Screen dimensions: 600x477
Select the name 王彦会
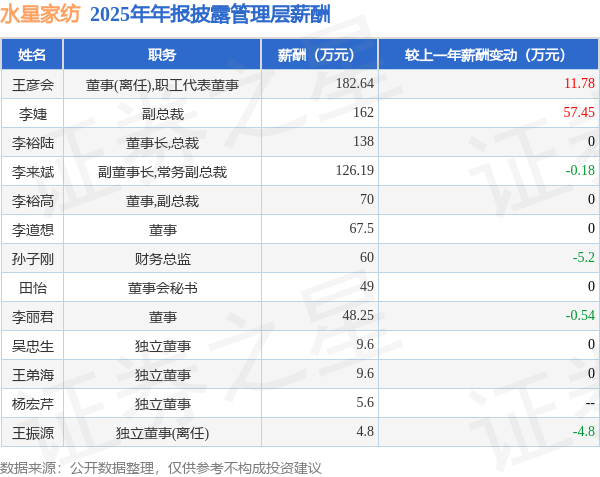33,85
